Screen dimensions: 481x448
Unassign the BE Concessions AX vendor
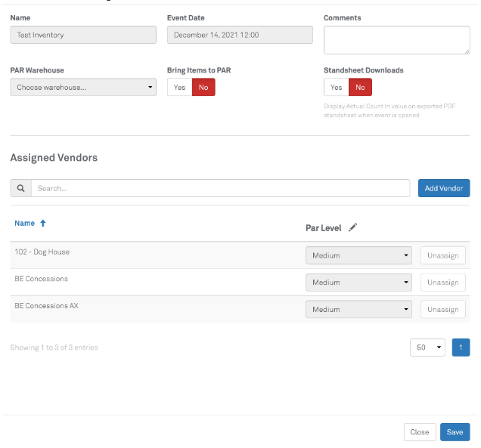(442, 310)
